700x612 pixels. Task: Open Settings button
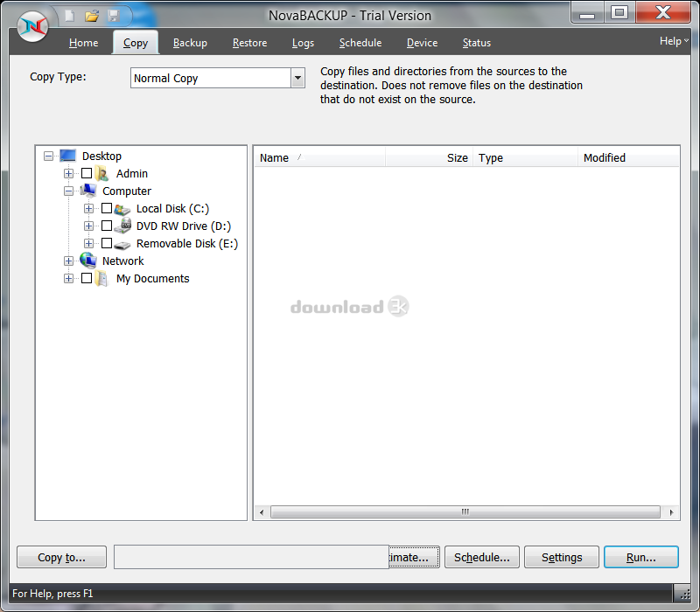[562, 557]
